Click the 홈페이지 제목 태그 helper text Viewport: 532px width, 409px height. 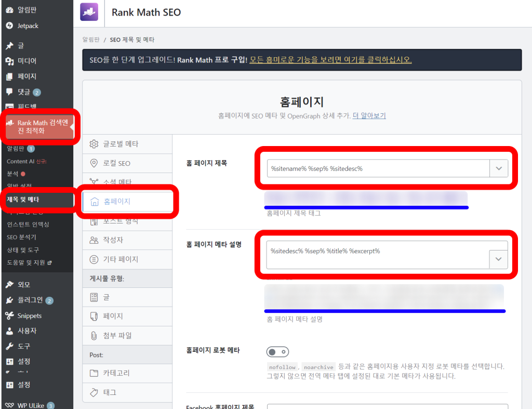[294, 213]
